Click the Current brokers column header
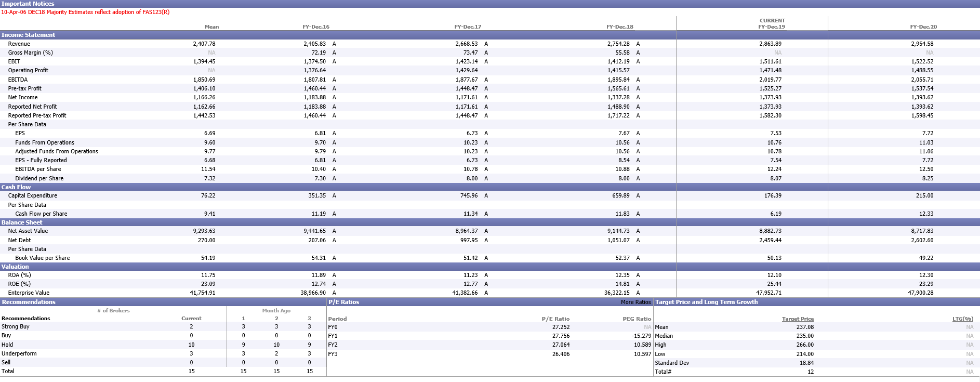 tap(191, 318)
